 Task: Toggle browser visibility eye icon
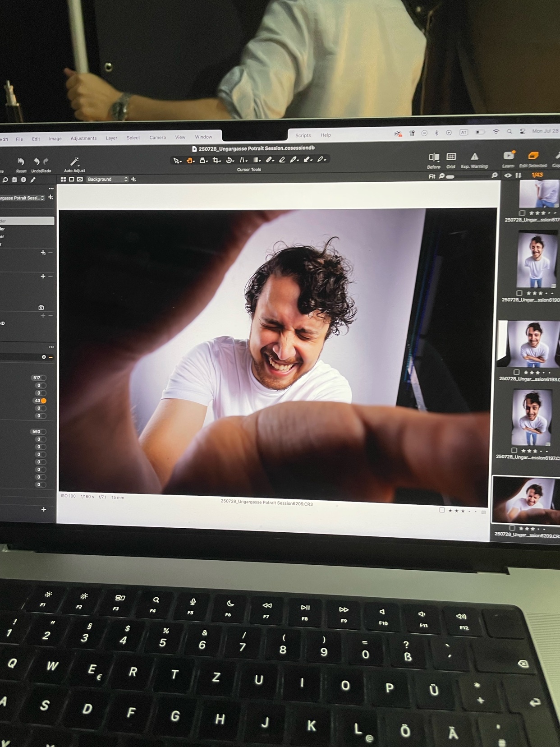[508, 175]
